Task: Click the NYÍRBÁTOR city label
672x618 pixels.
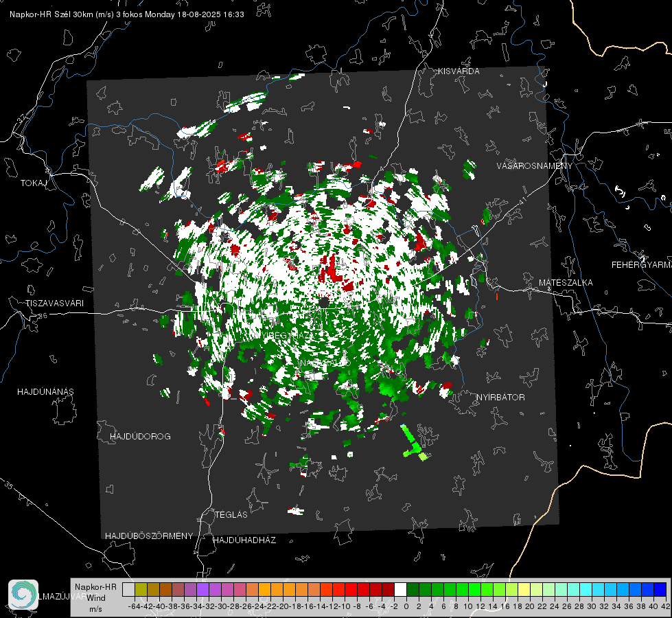Action: [x=500, y=397]
